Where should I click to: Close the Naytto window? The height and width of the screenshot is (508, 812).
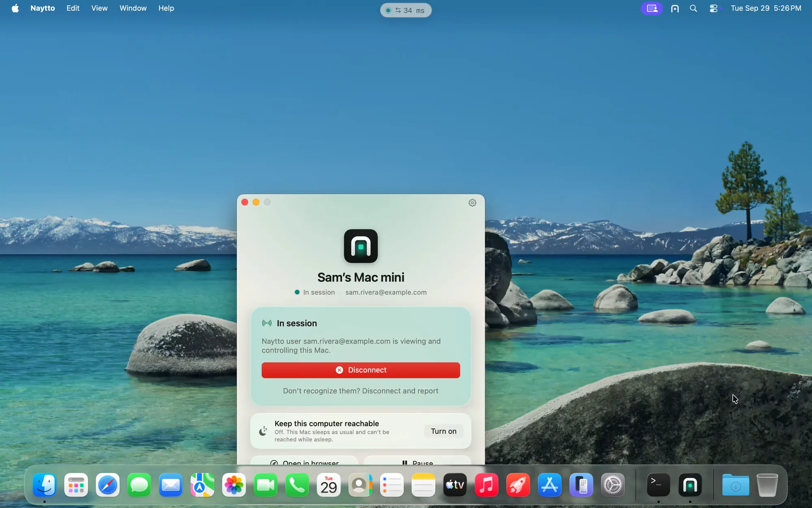pos(245,202)
